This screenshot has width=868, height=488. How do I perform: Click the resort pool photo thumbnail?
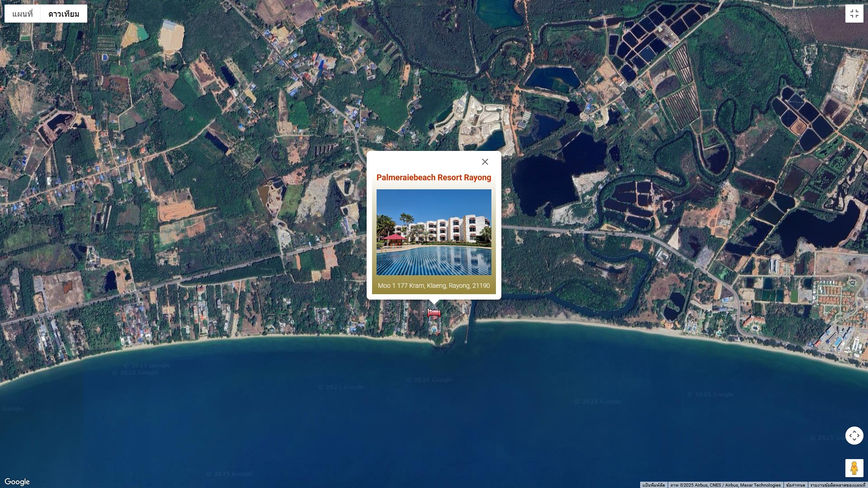pyautogui.click(x=434, y=232)
